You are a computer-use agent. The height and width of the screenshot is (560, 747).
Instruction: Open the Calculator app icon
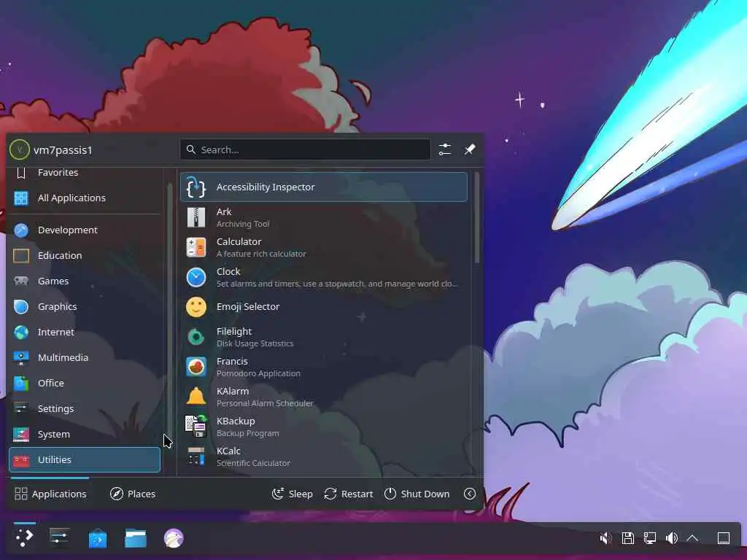[x=196, y=248]
